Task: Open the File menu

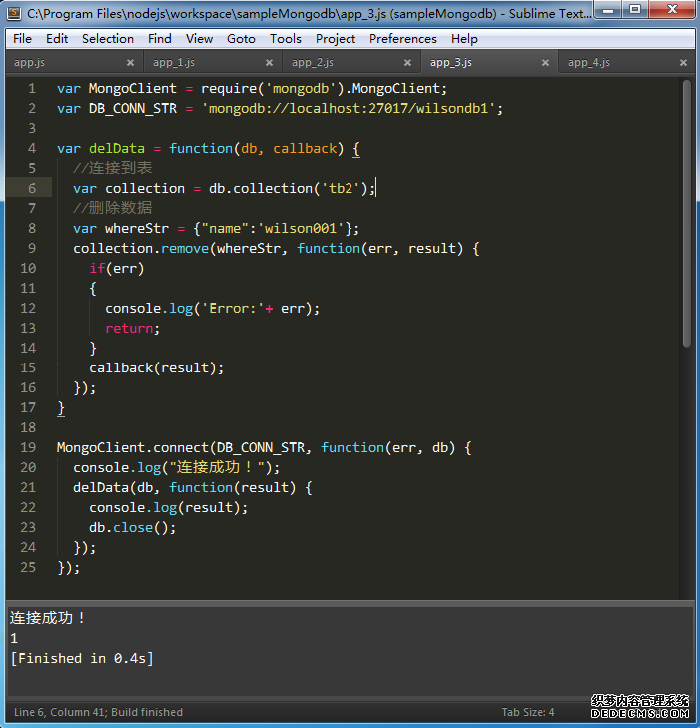Action: 22,38
